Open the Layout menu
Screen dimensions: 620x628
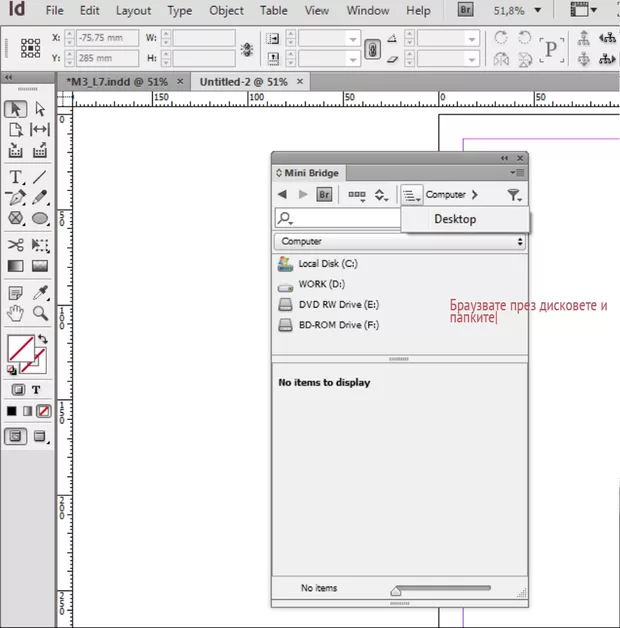click(x=133, y=11)
